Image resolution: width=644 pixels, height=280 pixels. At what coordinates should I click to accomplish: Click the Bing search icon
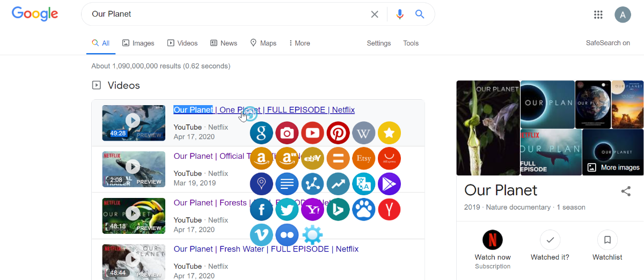[338, 209]
